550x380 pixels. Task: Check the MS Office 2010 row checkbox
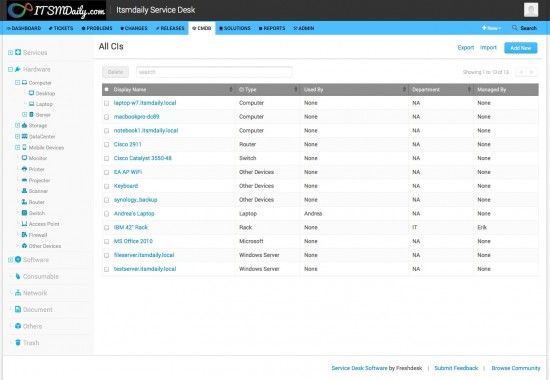(x=107, y=241)
